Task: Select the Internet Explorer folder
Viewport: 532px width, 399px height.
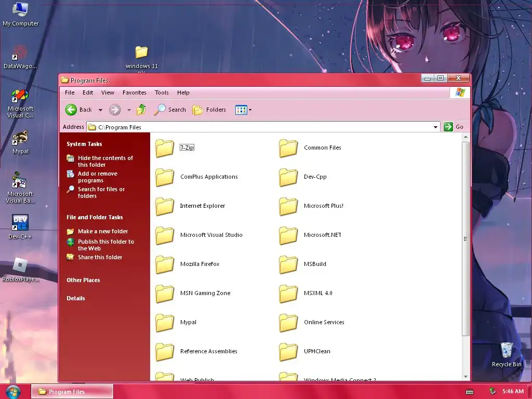Action: [x=190, y=206]
